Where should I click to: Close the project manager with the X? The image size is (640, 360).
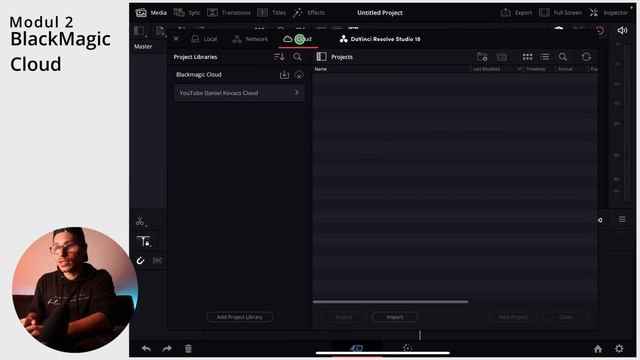pyautogui.click(x=176, y=39)
